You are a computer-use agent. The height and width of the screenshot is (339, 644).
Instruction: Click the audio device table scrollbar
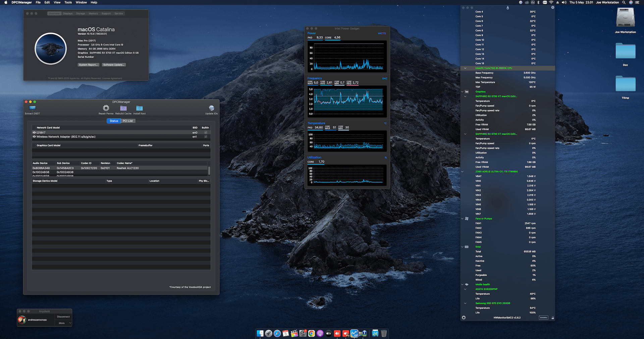click(x=209, y=170)
